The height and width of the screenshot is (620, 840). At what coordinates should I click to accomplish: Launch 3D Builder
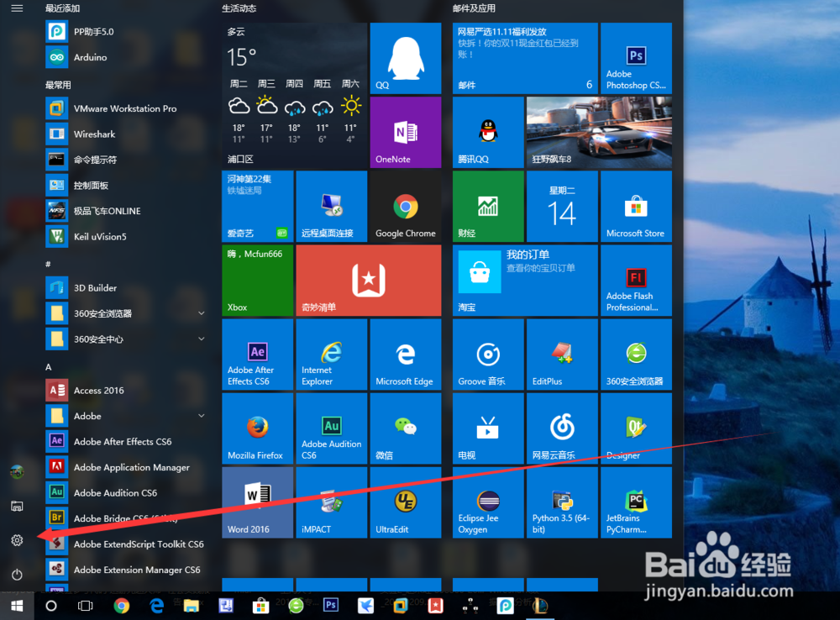pyautogui.click(x=127, y=288)
